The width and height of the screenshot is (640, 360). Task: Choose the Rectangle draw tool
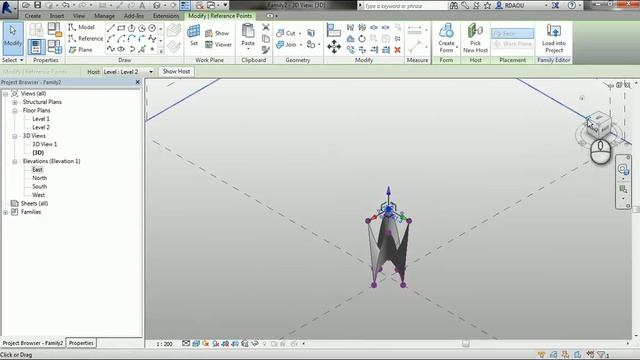pyautogui.click(x=121, y=28)
